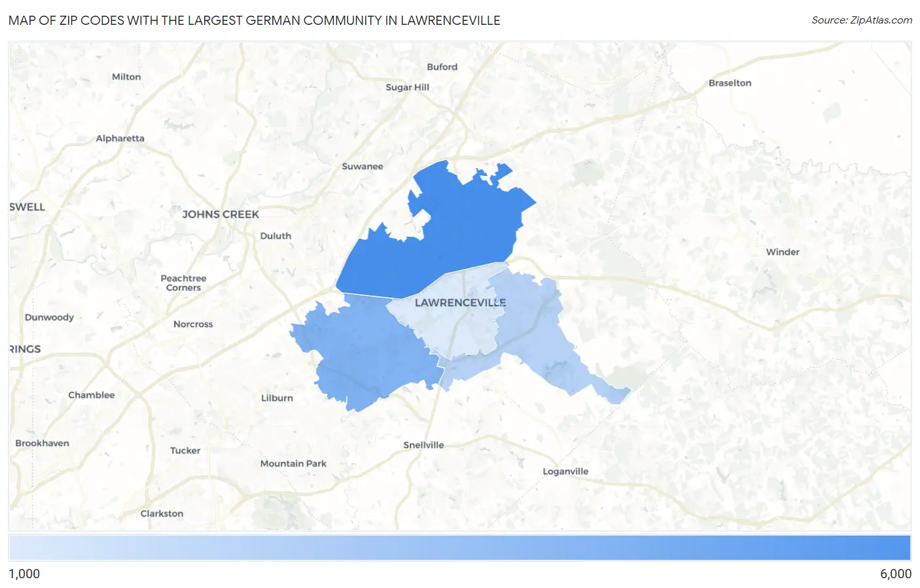Click the Brookhaven map label
Image resolution: width=920 pixels, height=588 pixels.
(x=42, y=443)
